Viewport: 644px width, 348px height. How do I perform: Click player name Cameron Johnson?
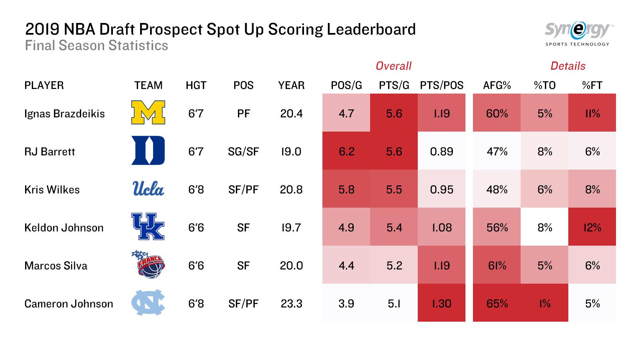[x=69, y=304]
